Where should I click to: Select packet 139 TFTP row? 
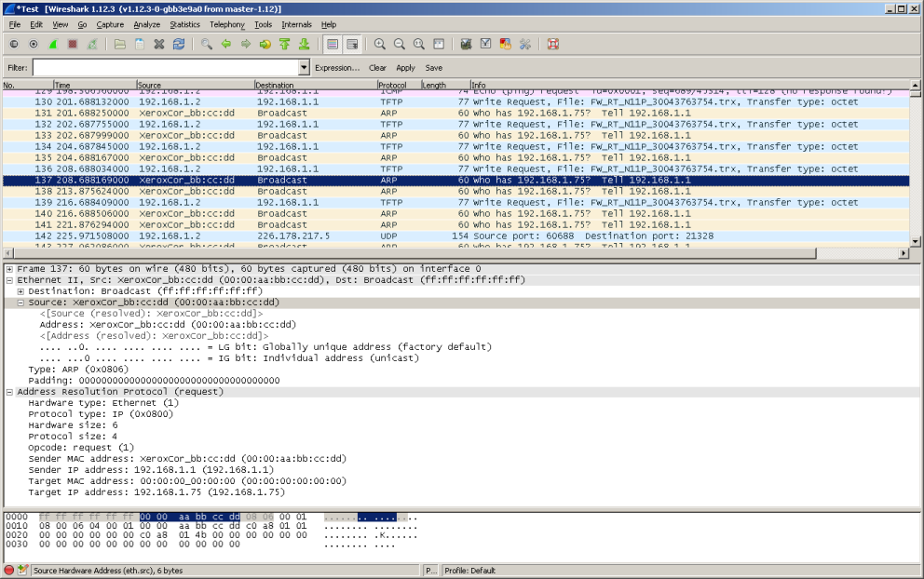pos(456,202)
